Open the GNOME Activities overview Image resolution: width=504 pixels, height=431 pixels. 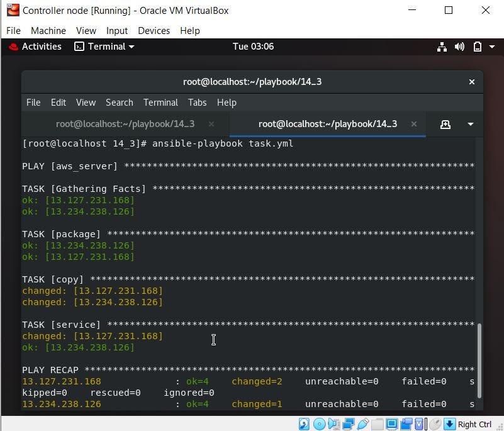pos(42,47)
